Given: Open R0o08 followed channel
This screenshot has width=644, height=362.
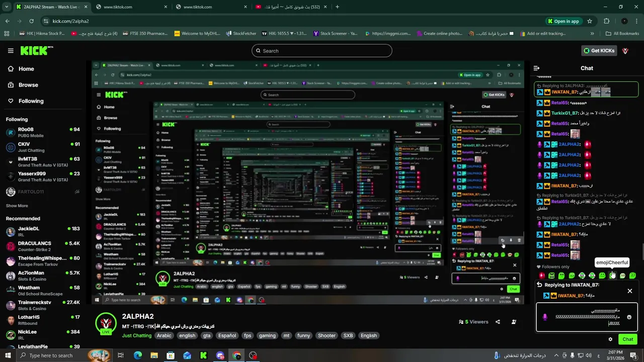Looking at the screenshot, I should (43, 132).
